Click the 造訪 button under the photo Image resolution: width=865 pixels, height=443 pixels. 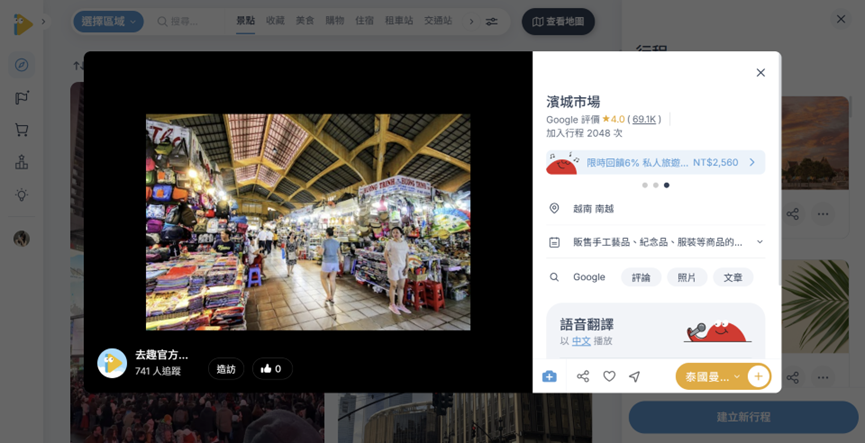226,369
